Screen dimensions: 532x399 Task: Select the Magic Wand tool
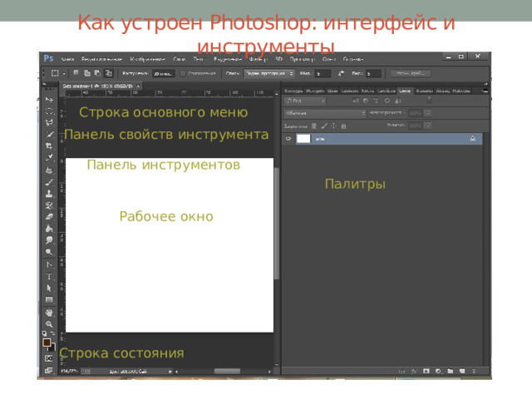[50, 135]
